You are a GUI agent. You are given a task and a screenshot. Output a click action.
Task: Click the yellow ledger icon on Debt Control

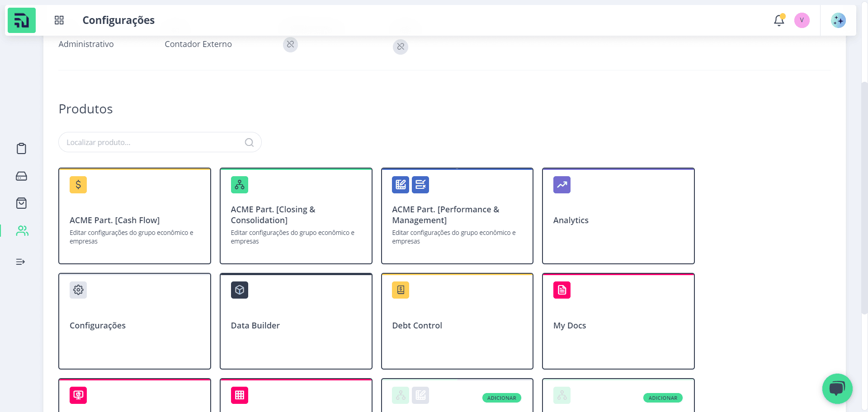(401, 290)
